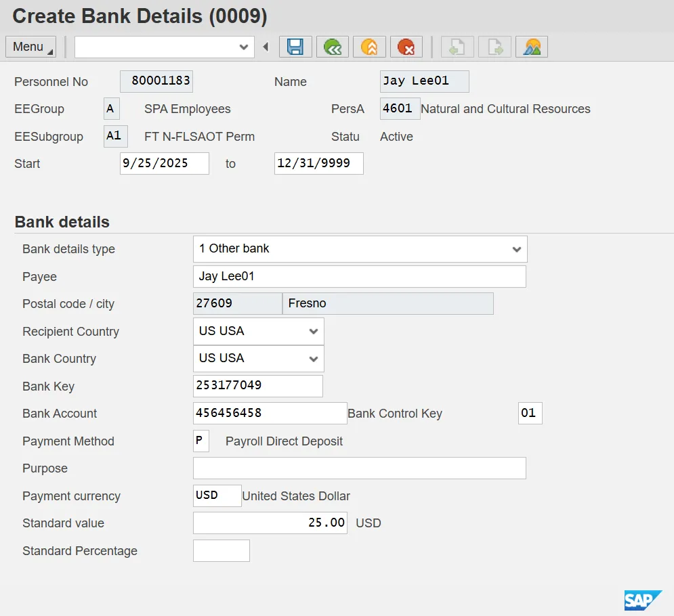Expand the Bank details type dropdown

tap(517, 249)
